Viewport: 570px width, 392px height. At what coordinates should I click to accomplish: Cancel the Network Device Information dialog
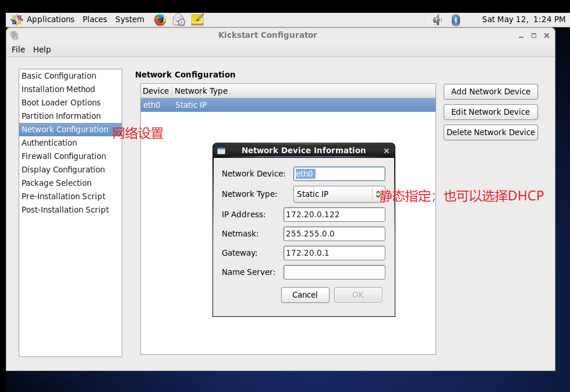tap(305, 295)
